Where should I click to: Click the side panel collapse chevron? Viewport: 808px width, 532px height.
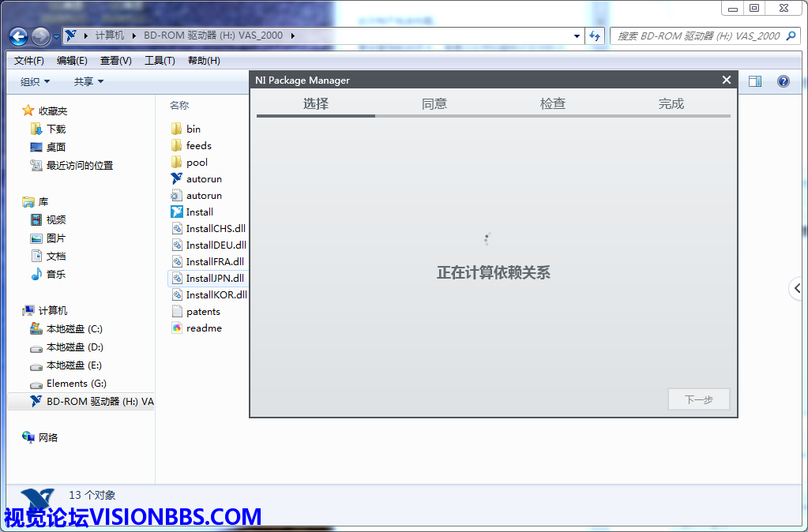click(798, 288)
